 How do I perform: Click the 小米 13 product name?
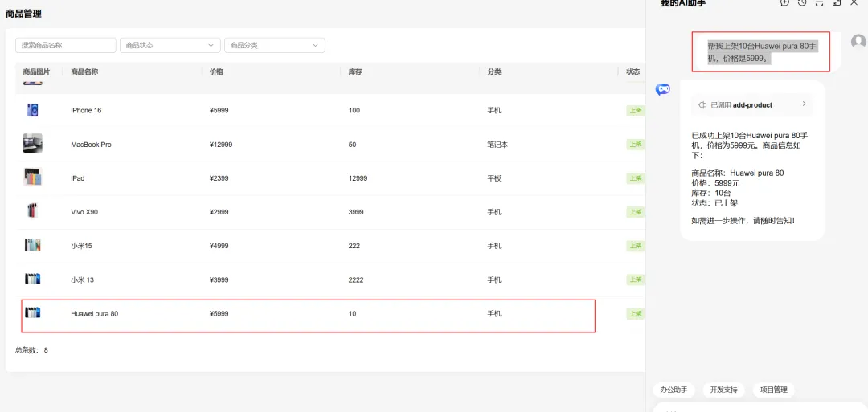pos(82,279)
